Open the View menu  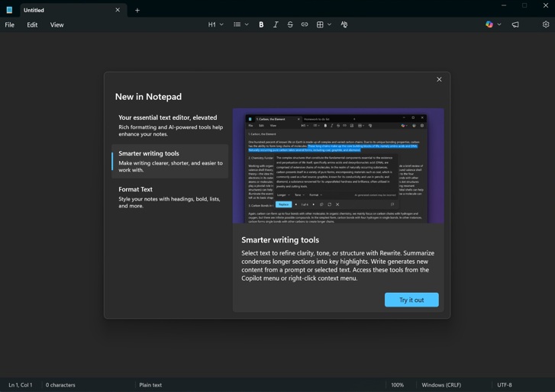pyautogui.click(x=57, y=24)
